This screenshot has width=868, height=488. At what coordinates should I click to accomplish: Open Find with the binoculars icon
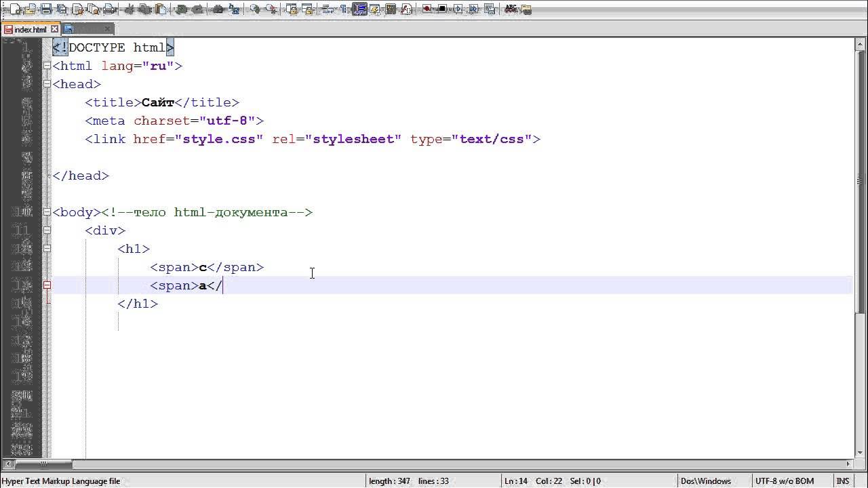[218, 9]
